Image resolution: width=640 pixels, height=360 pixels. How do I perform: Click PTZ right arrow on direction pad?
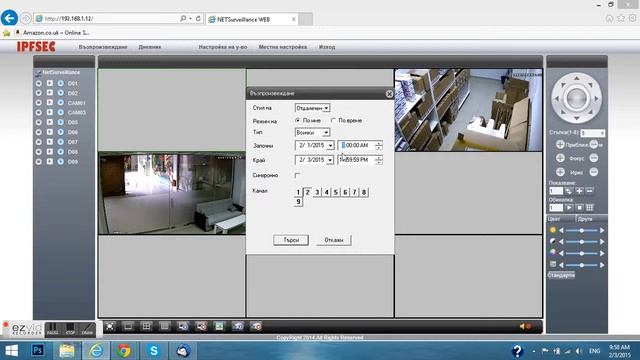[x=596, y=98]
